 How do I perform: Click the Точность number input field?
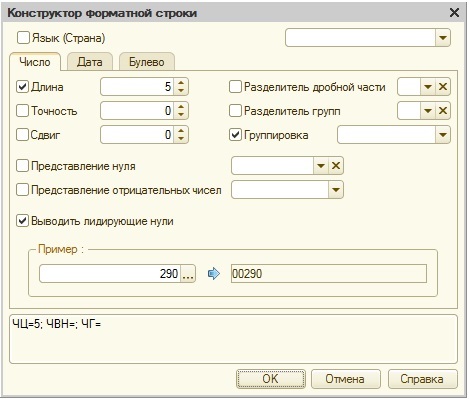[x=137, y=111]
